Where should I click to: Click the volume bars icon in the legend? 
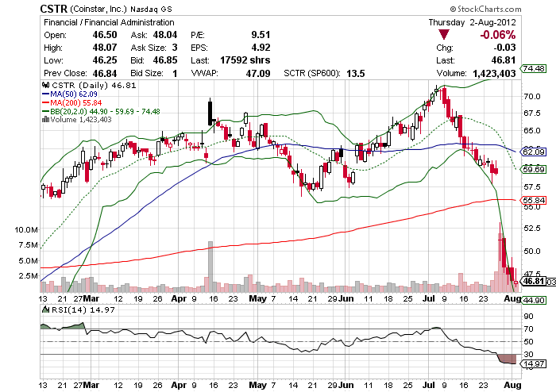[45, 119]
